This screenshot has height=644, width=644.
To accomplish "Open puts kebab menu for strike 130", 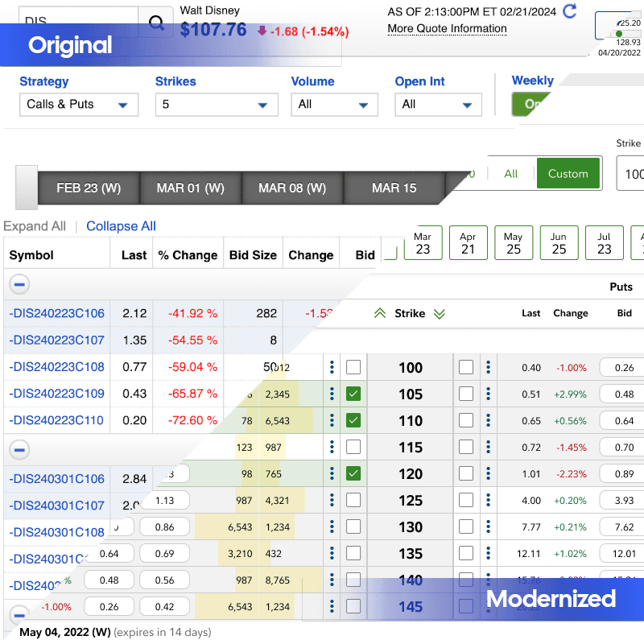I will (489, 526).
